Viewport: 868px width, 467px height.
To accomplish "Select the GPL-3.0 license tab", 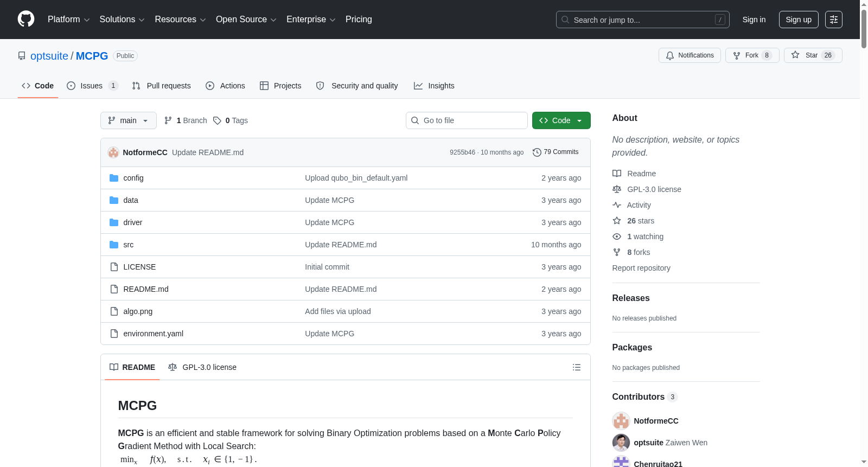I will coord(202,367).
